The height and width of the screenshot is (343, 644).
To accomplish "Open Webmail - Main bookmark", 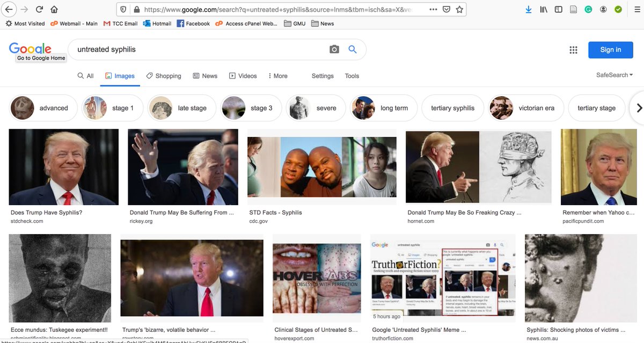I will pyautogui.click(x=74, y=24).
